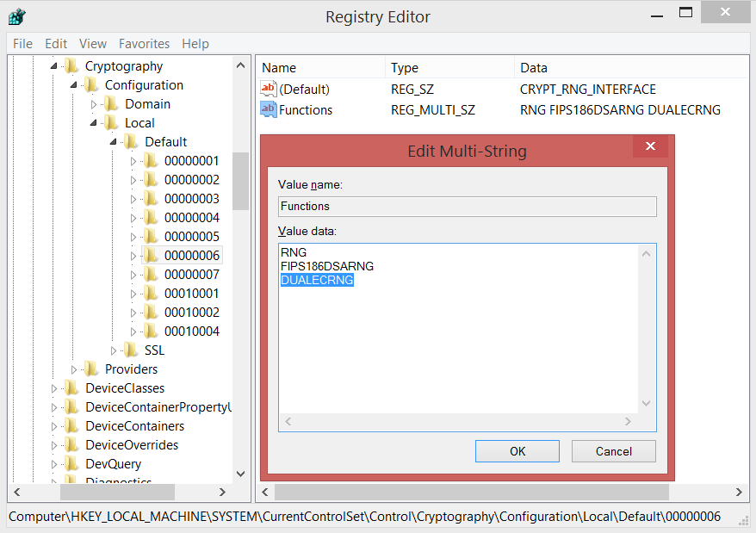Click the 00010004 folder icon
756x533 pixels.
151,332
